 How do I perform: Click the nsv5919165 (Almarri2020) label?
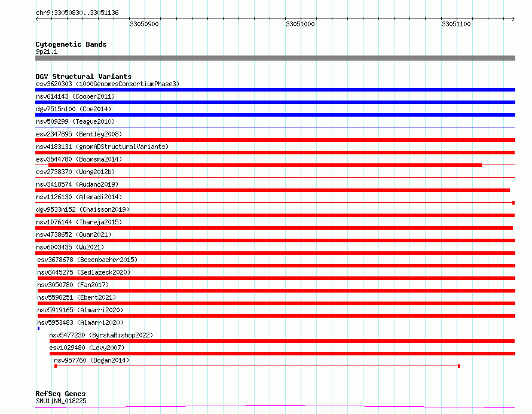tap(81, 310)
